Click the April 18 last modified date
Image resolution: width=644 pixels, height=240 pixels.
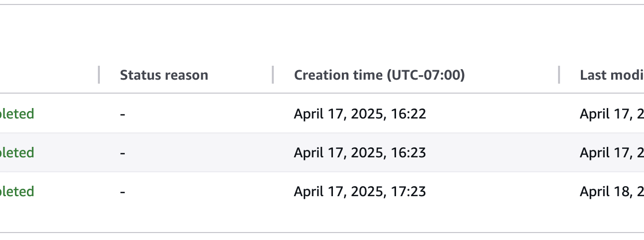tap(612, 191)
